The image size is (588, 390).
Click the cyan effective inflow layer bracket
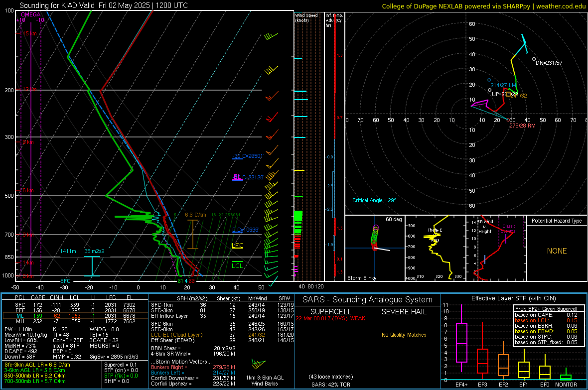(92, 266)
